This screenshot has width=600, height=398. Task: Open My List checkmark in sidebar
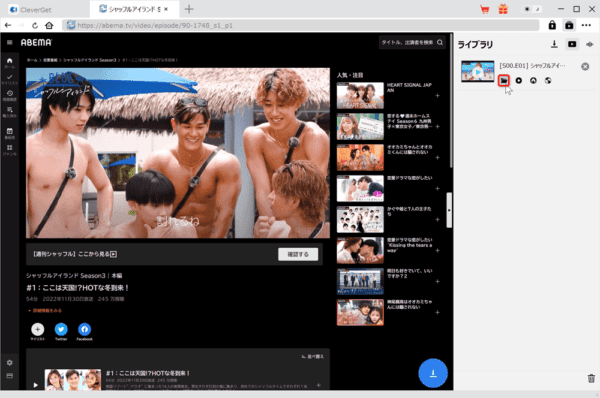(x=10, y=79)
